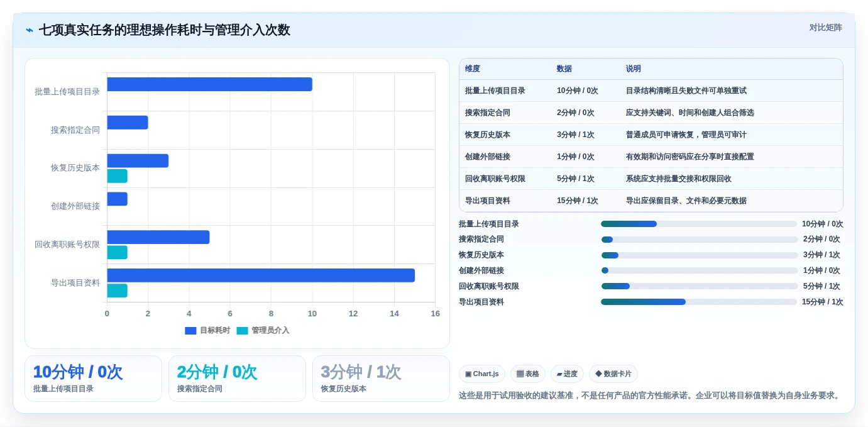Click the cyan legend swatch for 管理员介入

tap(242, 331)
